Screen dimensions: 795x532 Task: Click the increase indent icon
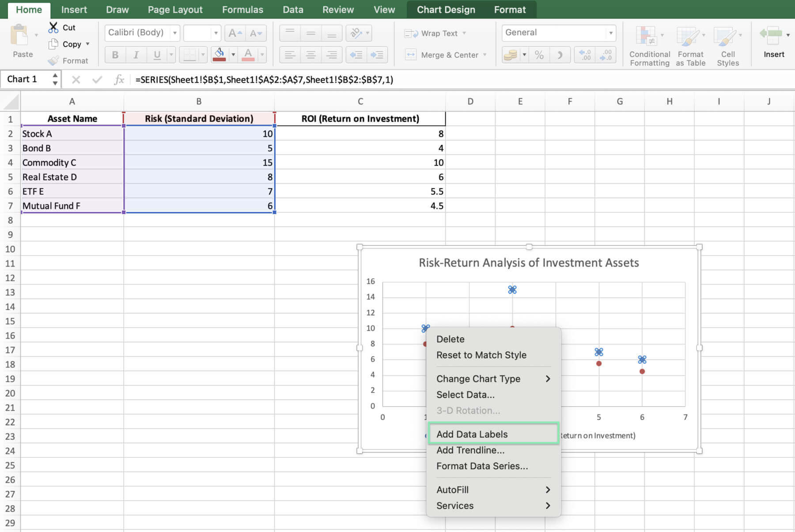click(377, 55)
